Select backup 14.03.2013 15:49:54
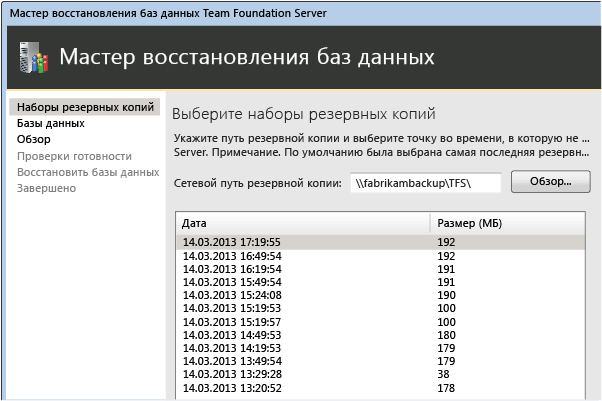Image resolution: width=602 pixels, height=401 pixels. pyautogui.click(x=380, y=282)
